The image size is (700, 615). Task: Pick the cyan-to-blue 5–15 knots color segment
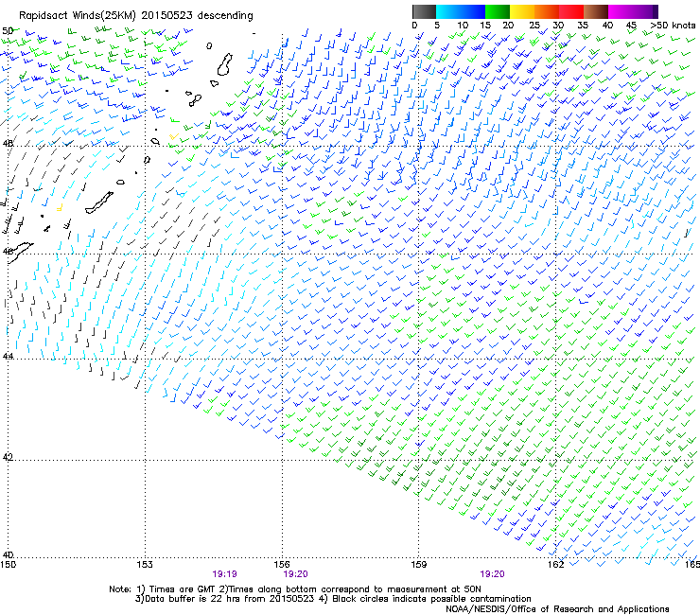[461, 11]
